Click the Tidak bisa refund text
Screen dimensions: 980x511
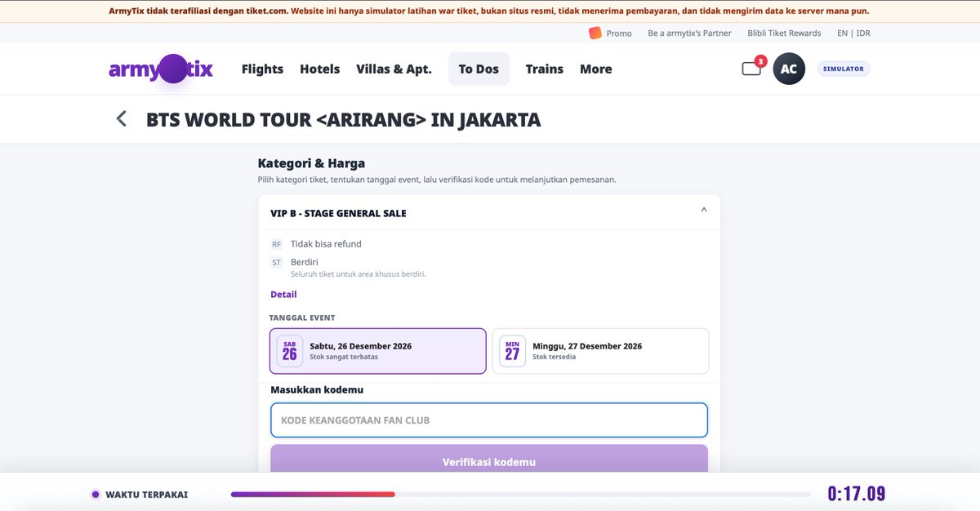point(326,244)
